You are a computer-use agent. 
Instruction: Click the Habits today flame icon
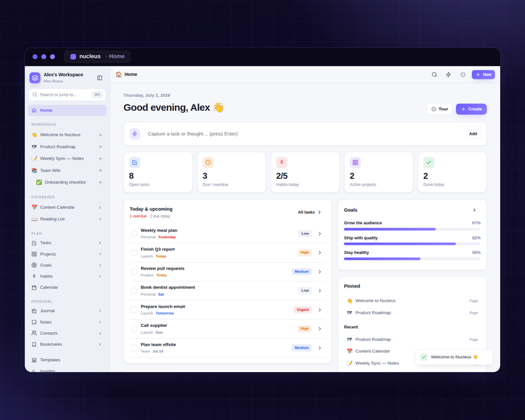282,163
